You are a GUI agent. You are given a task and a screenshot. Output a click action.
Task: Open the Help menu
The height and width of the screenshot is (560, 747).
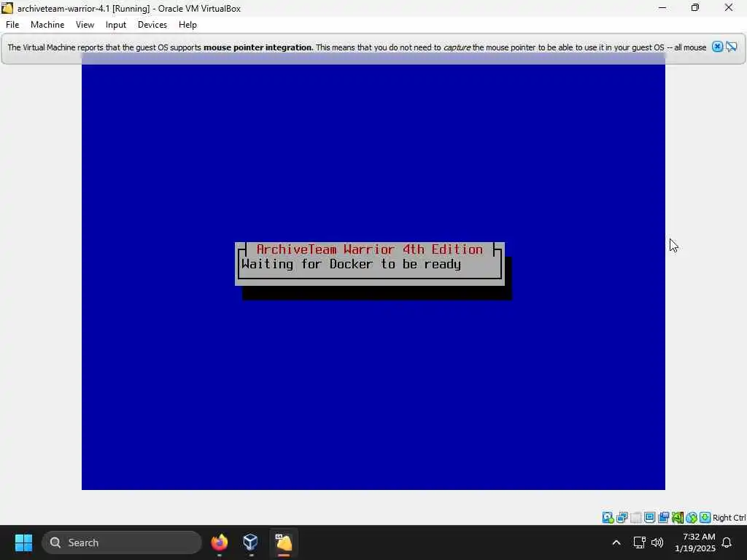(x=187, y=25)
